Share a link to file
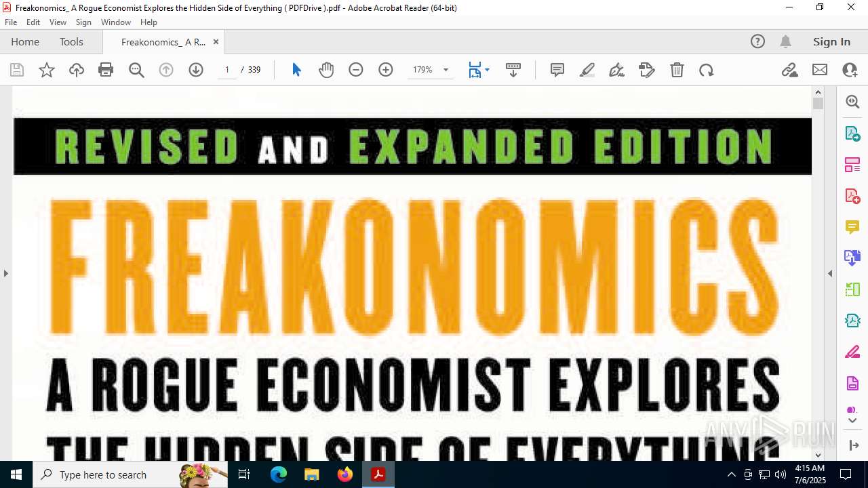The width and height of the screenshot is (868, 488). pyautogui.click(x=790, y=70)
